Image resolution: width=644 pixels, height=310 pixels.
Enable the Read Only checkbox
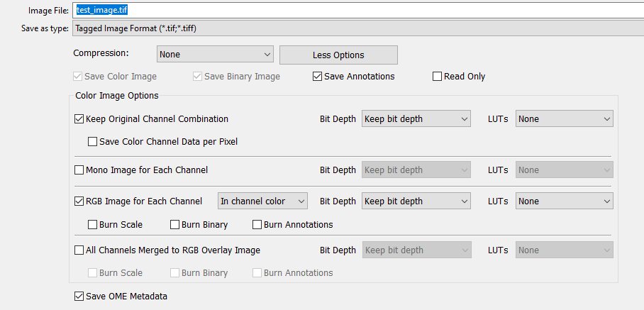click(437, 77)
